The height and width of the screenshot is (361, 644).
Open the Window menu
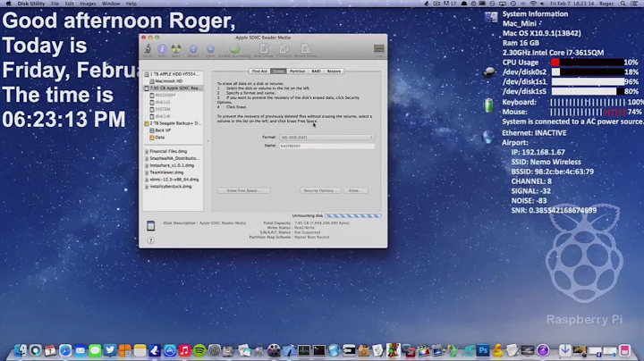[111, 4]
